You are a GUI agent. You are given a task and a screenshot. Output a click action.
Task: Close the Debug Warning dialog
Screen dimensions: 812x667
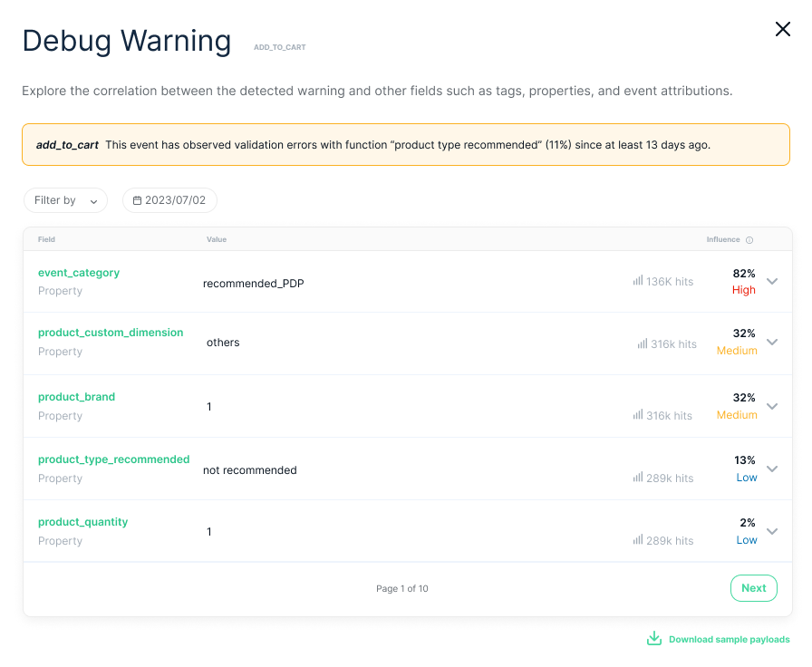point(783,30)
